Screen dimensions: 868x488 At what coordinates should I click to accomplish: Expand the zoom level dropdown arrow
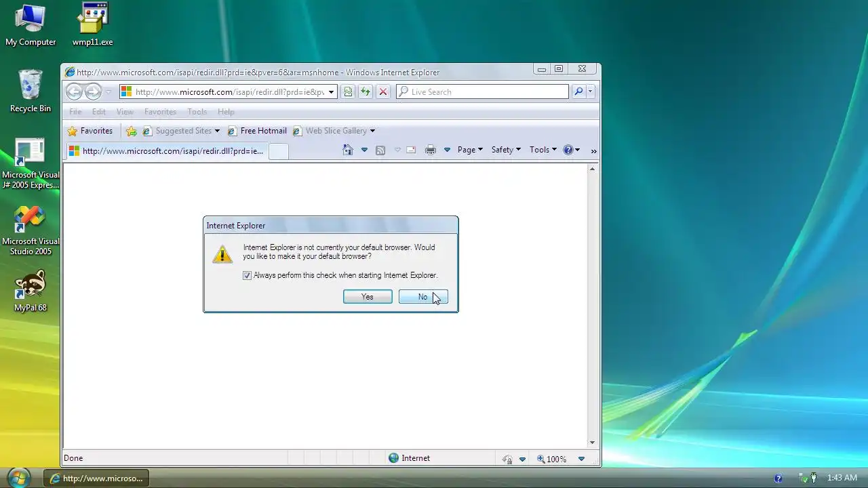(x=581, y=459)
